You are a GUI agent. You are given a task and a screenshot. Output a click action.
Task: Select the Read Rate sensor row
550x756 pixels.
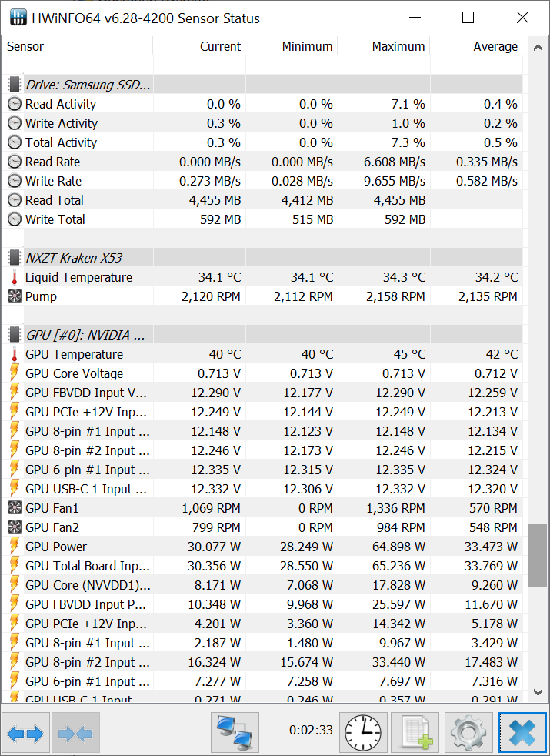point(262,162)
